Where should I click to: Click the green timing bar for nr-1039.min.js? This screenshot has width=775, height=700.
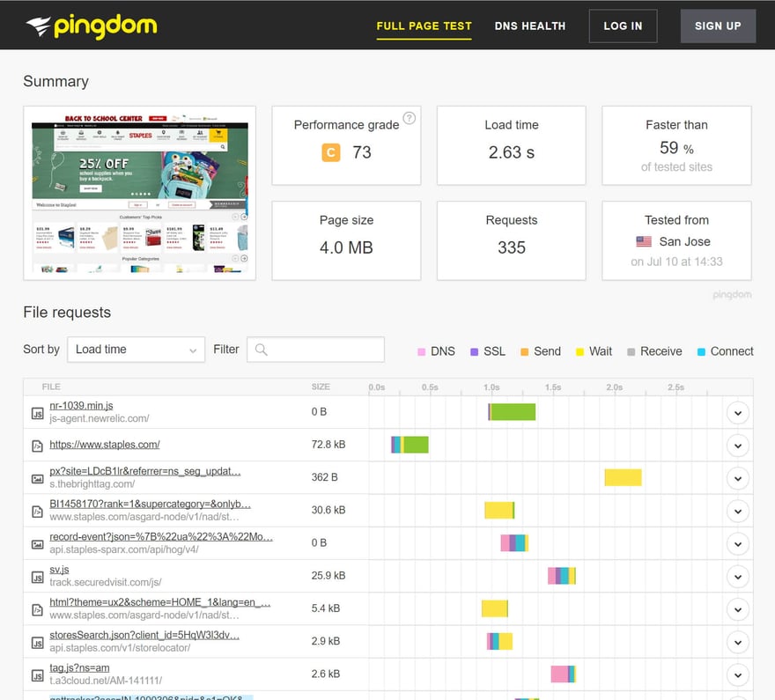coord(513,412)
